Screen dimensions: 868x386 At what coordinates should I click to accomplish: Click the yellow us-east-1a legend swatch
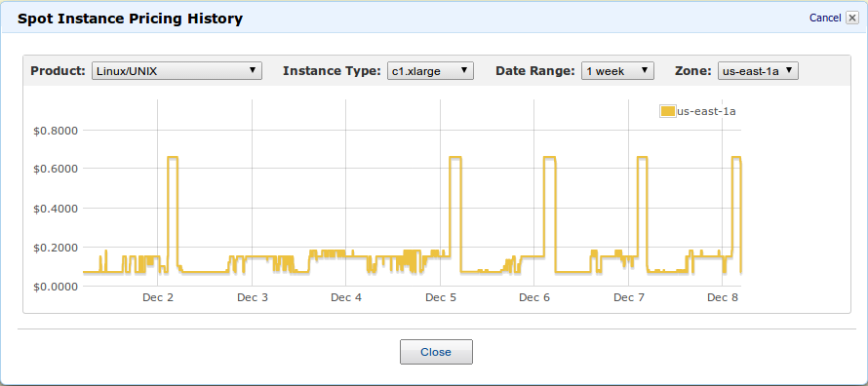coord(668,111)
